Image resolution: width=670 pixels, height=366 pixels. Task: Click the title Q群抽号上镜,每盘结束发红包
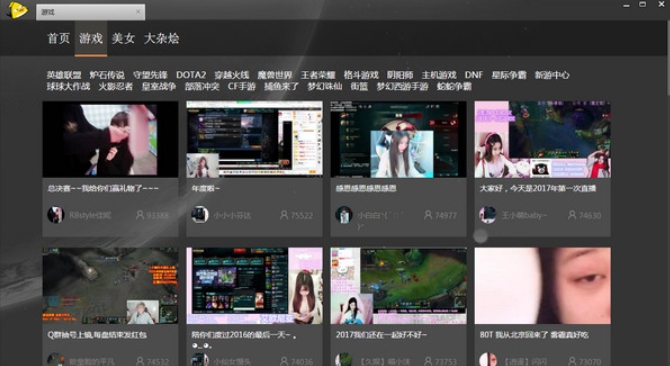point(97,335)
